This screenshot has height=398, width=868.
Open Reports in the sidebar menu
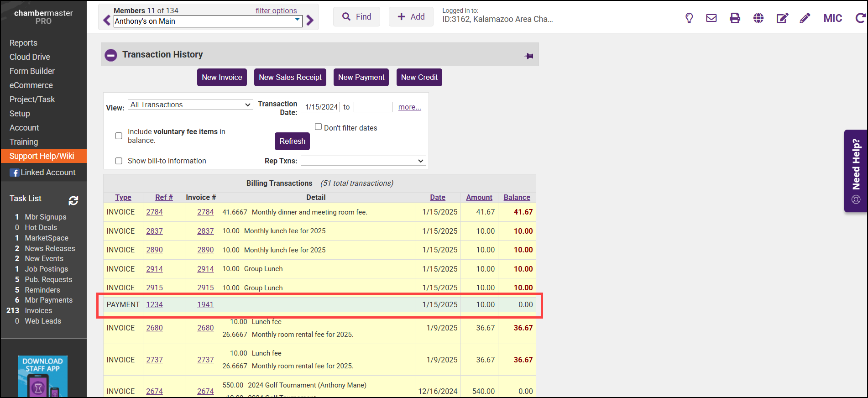(23, 43)
